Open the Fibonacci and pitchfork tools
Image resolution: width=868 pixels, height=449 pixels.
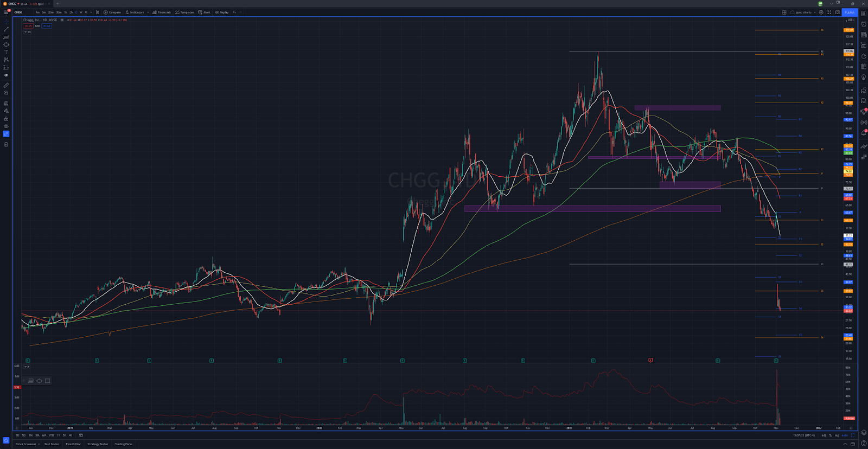point(6,37)
